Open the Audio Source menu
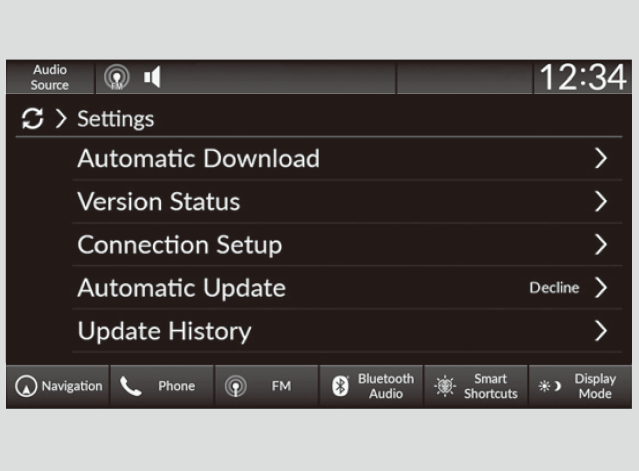Viewport: 639px width, 471px height. click(x=49, y=78)
